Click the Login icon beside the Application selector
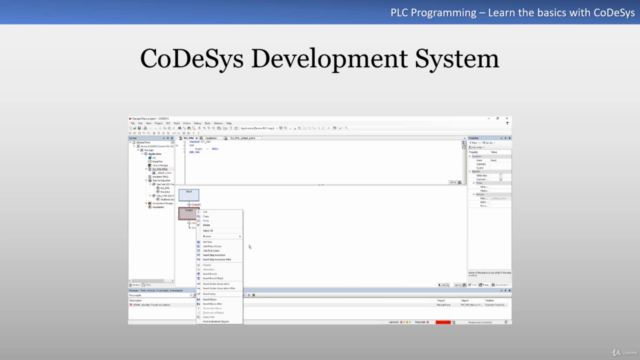 pos(281,128)
